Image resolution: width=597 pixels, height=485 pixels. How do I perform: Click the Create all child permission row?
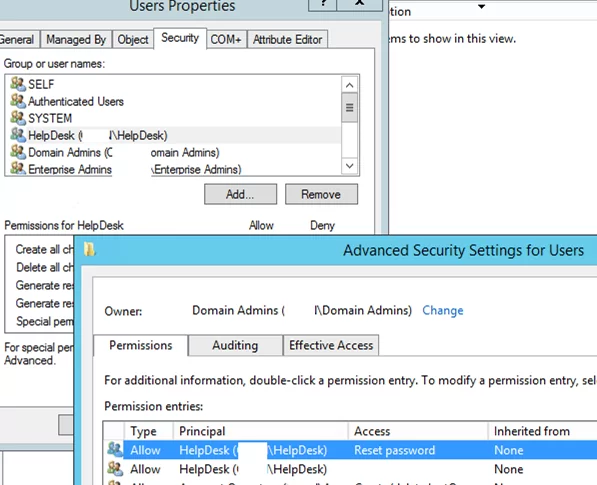point(44,249)
